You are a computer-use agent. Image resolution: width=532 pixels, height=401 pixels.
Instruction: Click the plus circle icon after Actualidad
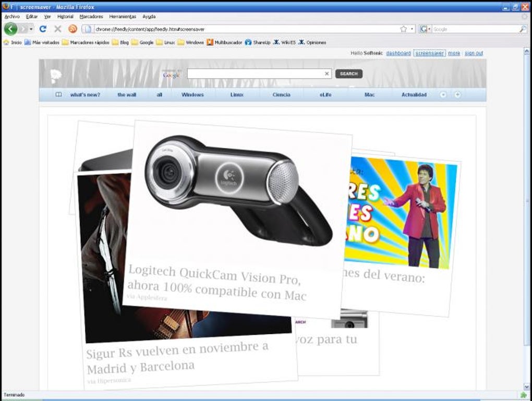point(458,95)
